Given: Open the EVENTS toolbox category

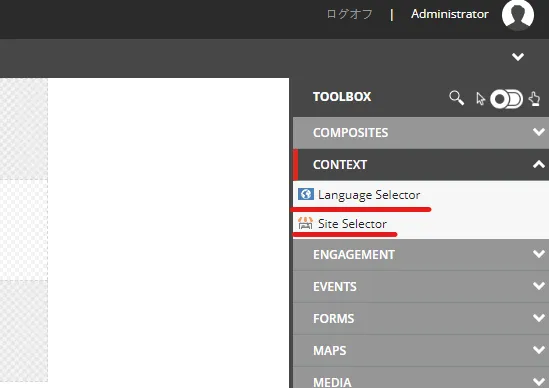Looking at the screenshot, I should (421, 286).
